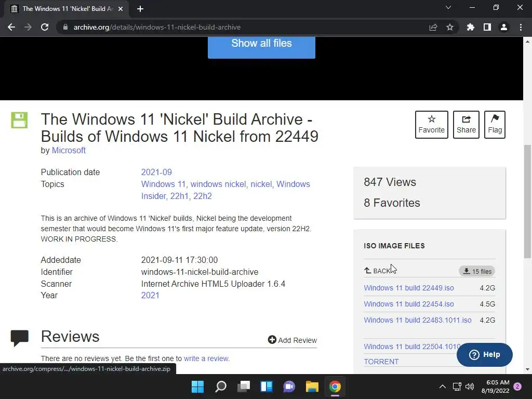Click the green floppy disk software icon
Viewport: 532px width, 399px height.
click(x=19, y=120)
